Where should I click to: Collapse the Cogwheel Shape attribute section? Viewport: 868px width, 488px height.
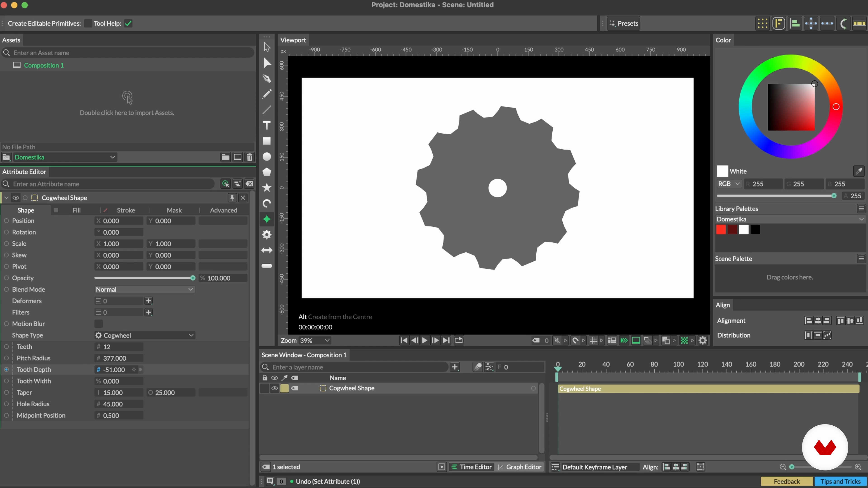pyautogui.click(x=6, y=198)
